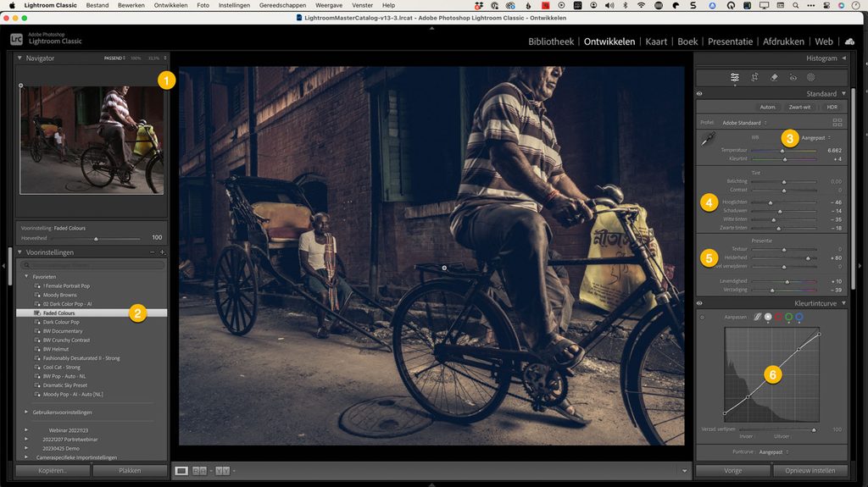Click the Vorige button

point(733,471)
